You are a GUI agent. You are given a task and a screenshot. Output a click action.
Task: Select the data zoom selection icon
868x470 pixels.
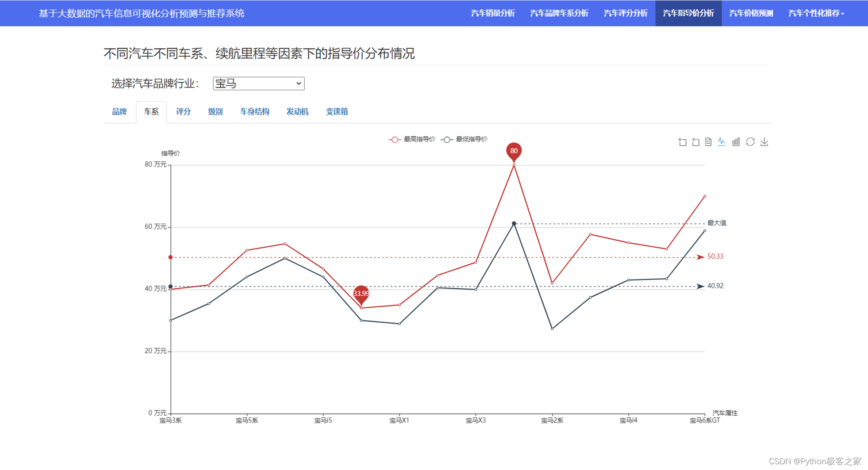click(x=683, y=142)
